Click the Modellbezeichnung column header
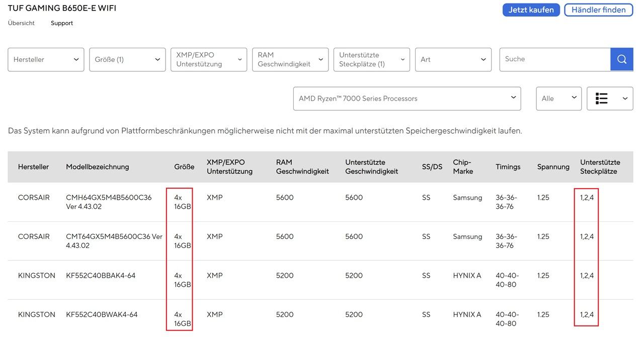 tap(98, 167)
